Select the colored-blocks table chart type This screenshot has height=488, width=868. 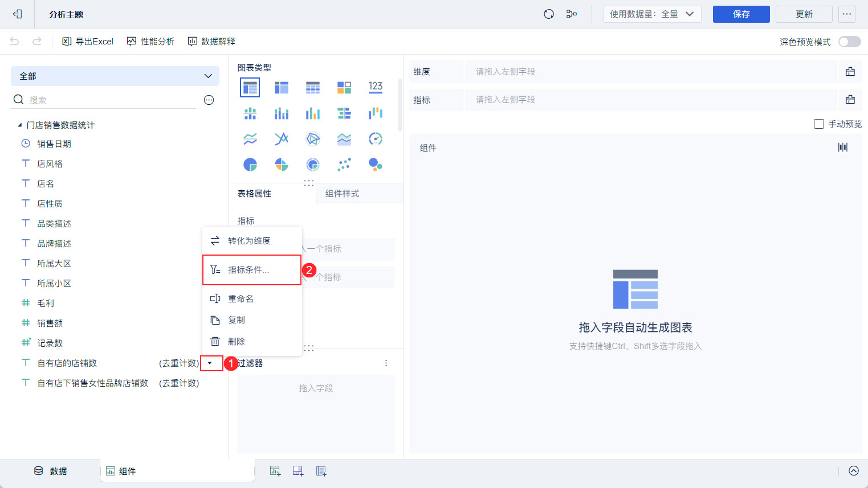[344, 88]
